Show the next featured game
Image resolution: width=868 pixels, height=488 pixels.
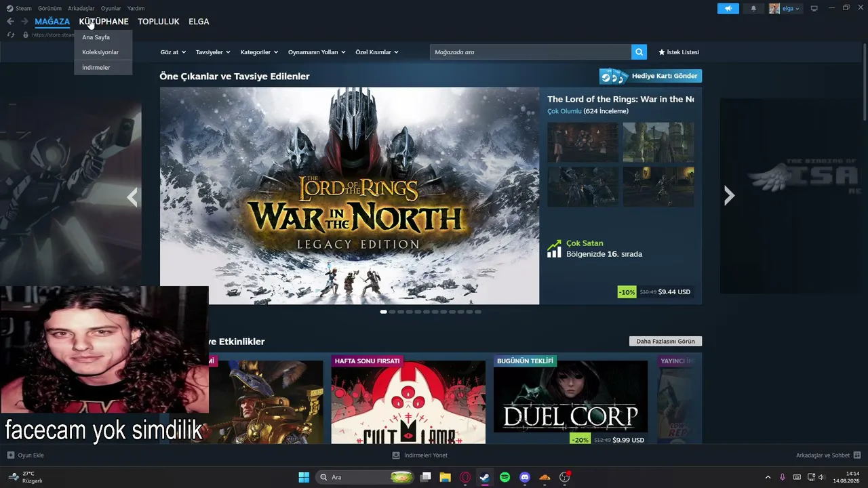[729, 196]
